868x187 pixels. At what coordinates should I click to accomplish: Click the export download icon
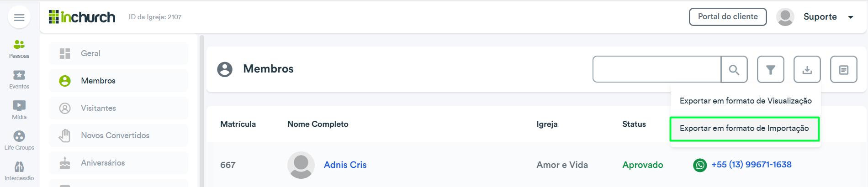point(807,69)
